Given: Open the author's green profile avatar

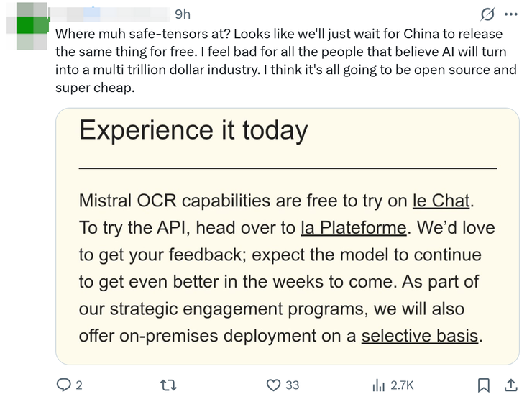Looking at the screenshot, I should point(29,27).
